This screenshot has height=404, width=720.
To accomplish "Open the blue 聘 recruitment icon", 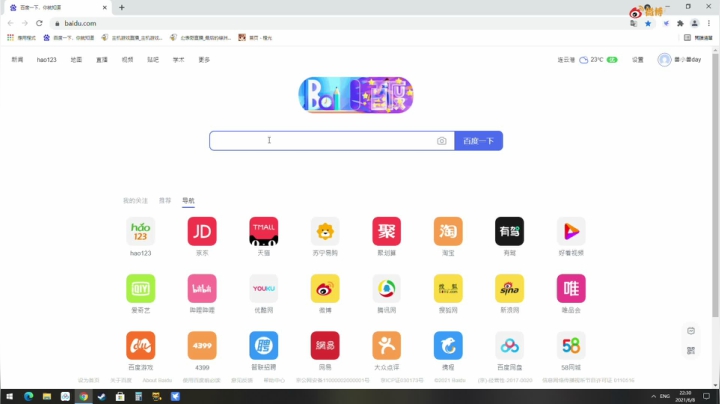I will 264,345.
